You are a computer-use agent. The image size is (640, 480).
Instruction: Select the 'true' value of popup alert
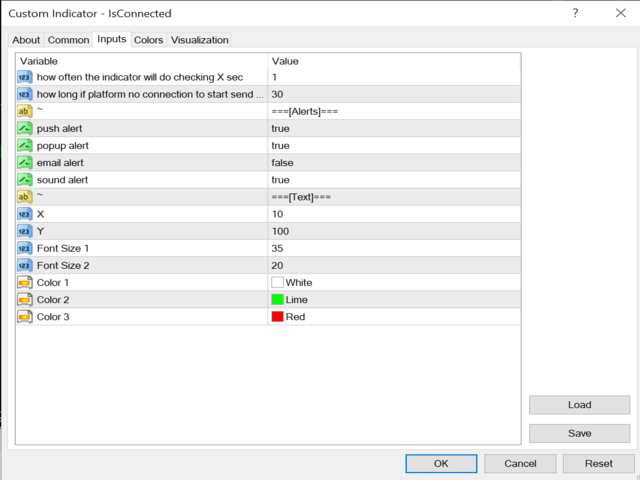280,146
